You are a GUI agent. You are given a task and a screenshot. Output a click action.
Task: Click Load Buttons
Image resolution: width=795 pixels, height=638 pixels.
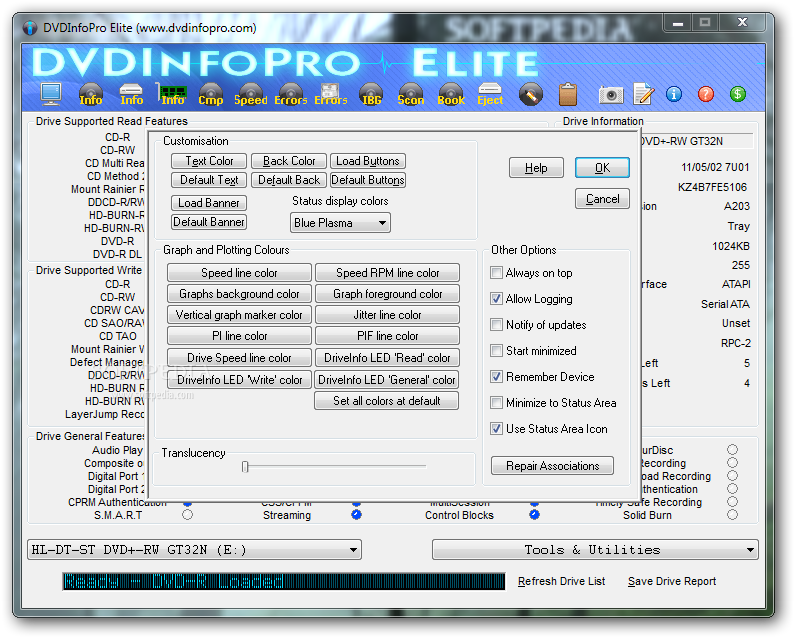[368, 161]
